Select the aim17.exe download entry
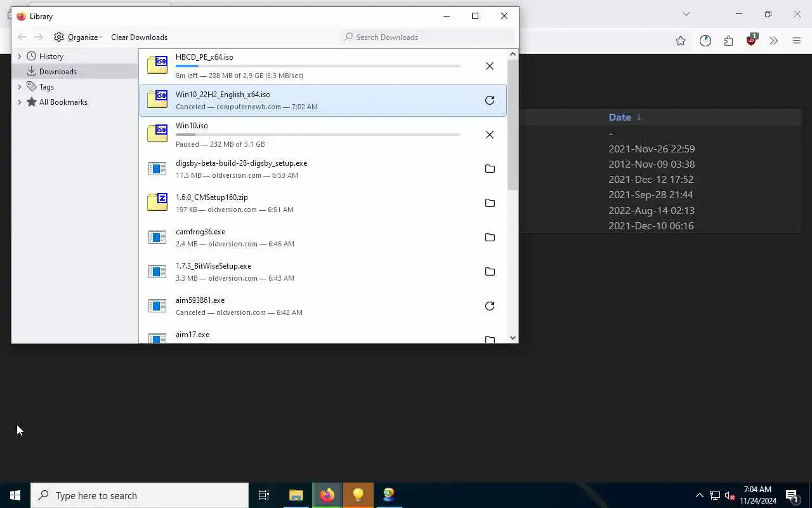This screenshot has height=508, width=812. 323,335
